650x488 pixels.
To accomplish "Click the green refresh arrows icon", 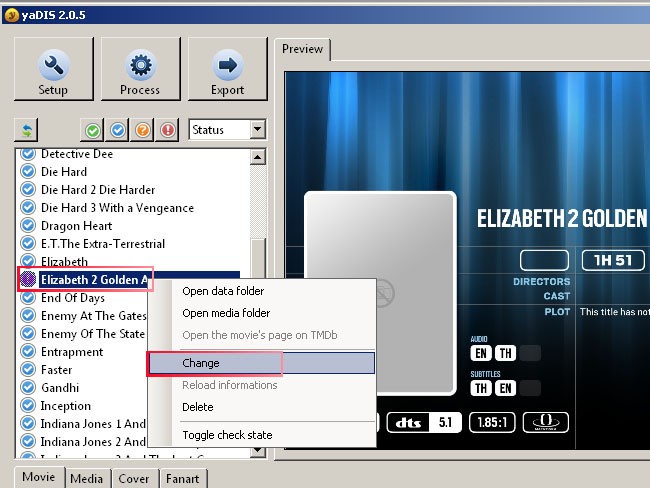I will 26,130.
